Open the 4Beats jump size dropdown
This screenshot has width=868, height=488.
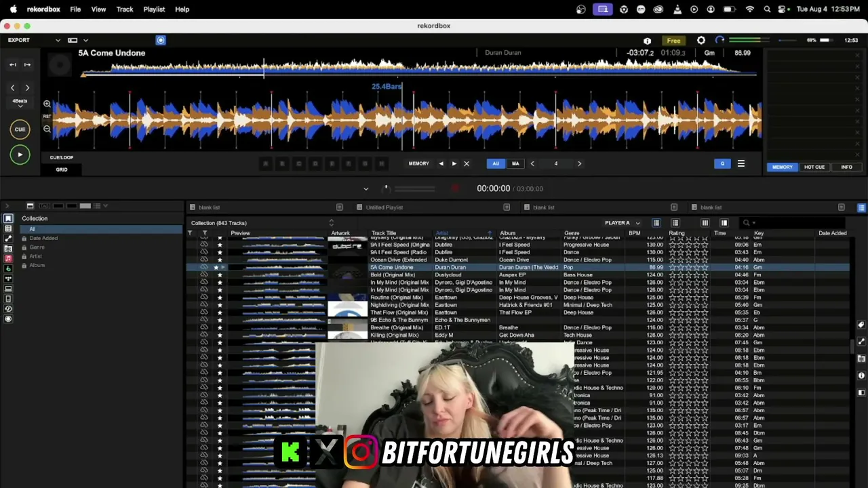(20, 102)
